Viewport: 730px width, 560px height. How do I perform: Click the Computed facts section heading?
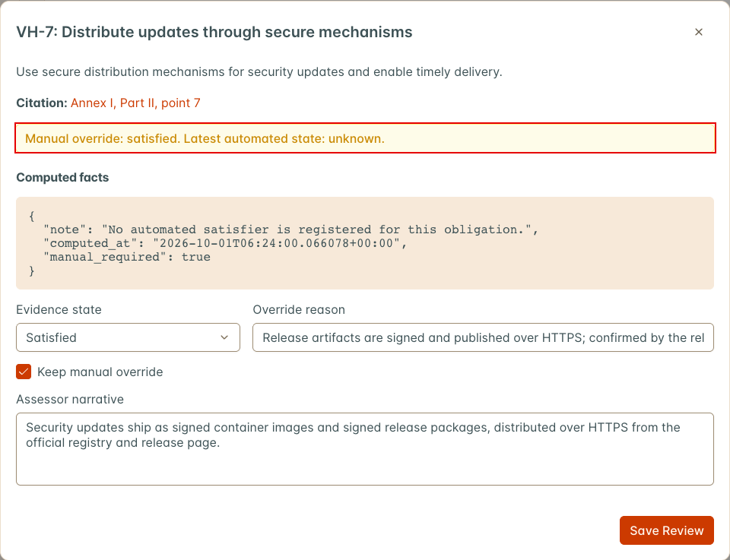coord(62,177)
